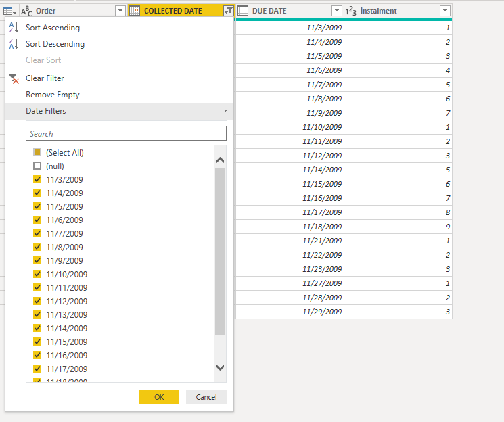Choose Sort Descending
The image size is (504, 422).
(55, 44)
